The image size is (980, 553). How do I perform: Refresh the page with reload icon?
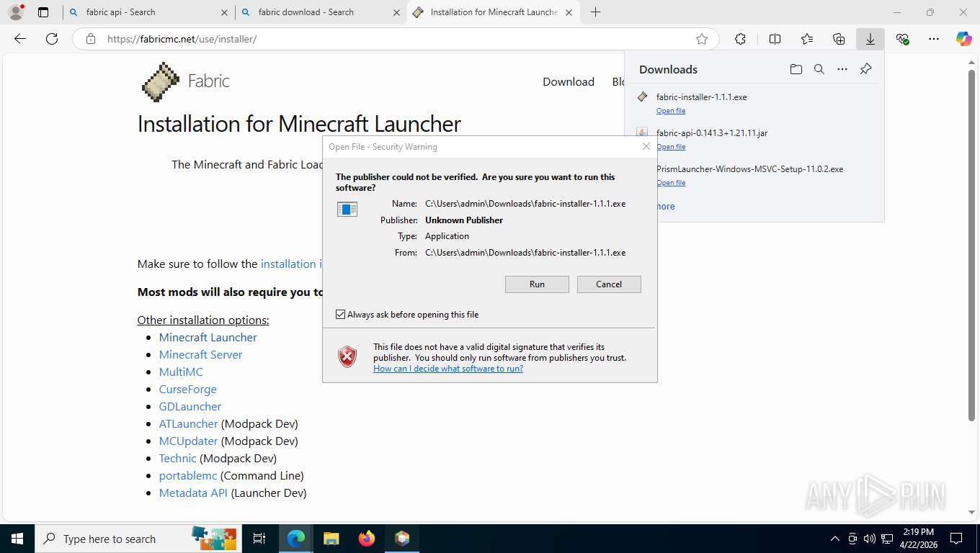coord(52,39)
